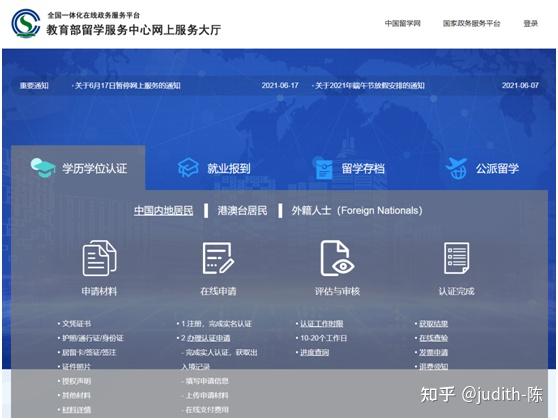Open the 中国留学网 link
This screenshot has width=558, height=420.
[402, 23]
